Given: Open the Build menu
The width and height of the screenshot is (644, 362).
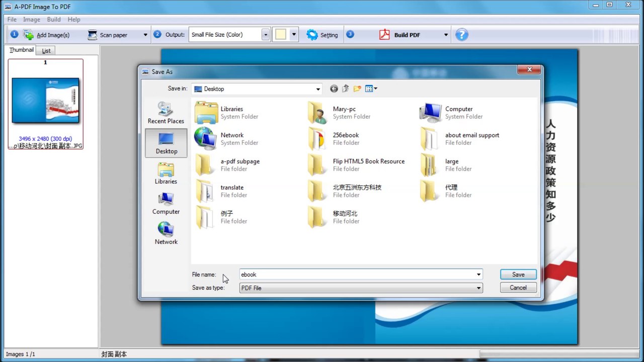Looking at the screenshot, I should (54, 19).
